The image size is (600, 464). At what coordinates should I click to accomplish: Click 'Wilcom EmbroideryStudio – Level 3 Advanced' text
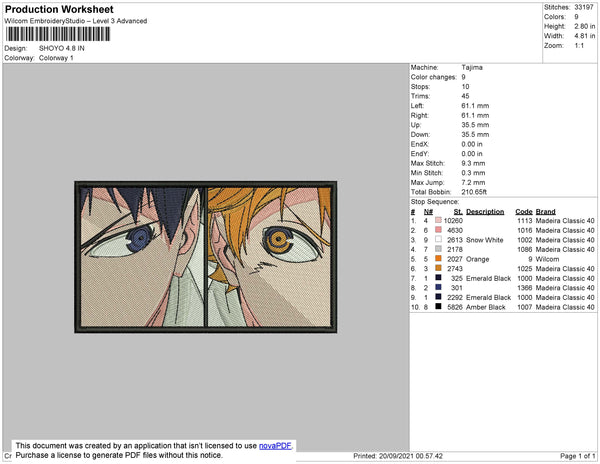click(76, 21)
